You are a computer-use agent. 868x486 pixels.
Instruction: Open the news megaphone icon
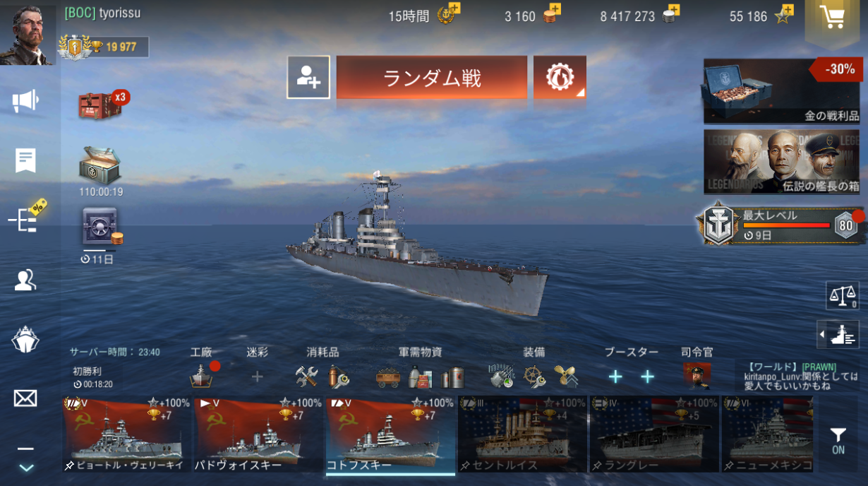tap(25, 101)
